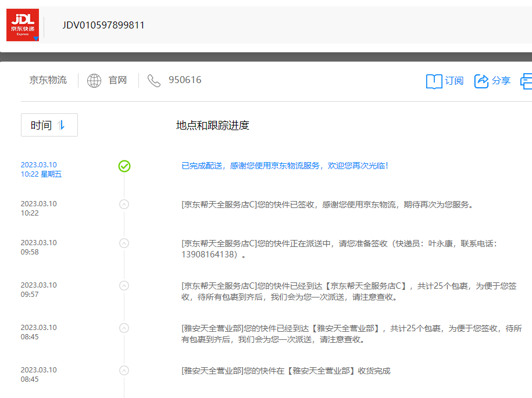Click the timeline marker for the 09:58 entry
532x398 pixels.
tap(124, 243)
